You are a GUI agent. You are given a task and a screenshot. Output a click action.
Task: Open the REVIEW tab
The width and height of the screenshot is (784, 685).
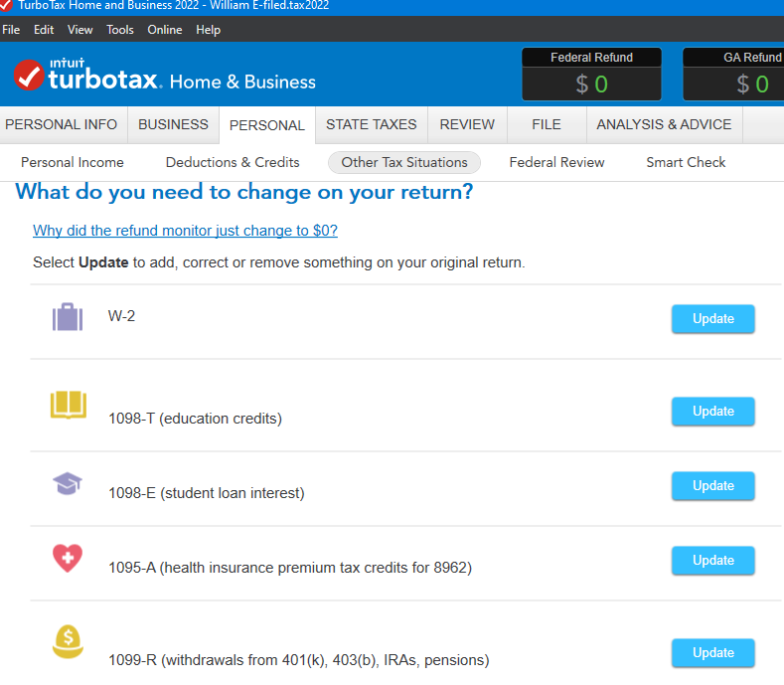tap(467, 124)
